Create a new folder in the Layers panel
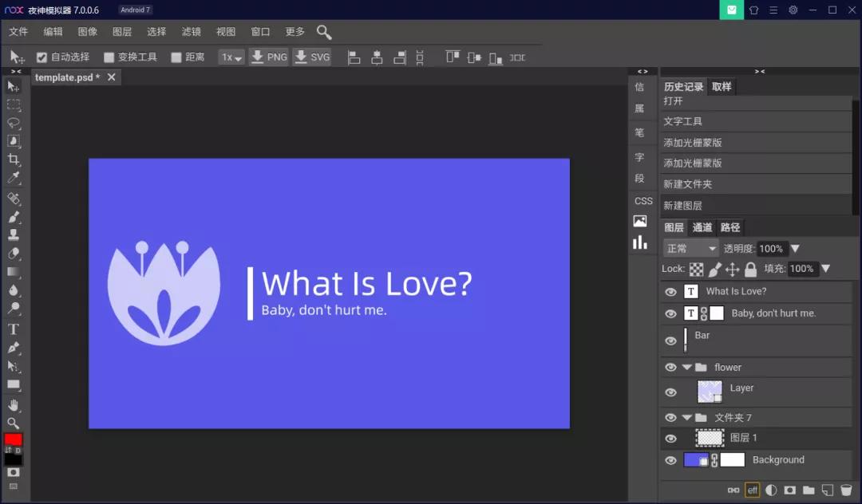 pyautogui.click(x=809, y=490)
